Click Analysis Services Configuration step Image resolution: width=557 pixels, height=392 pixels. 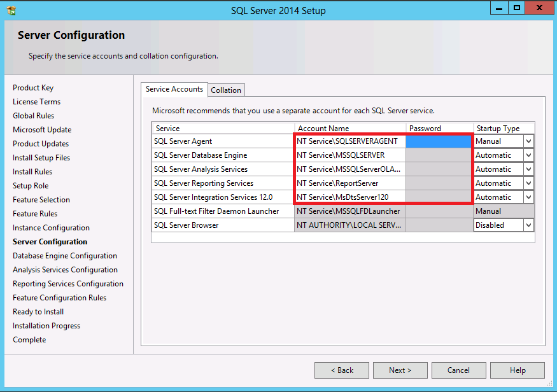point(65,270)
